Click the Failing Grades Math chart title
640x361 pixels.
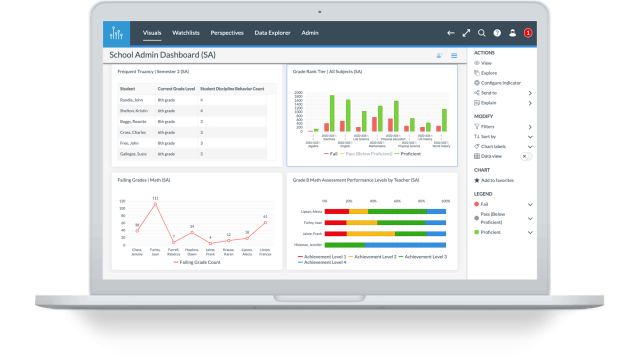144,180
